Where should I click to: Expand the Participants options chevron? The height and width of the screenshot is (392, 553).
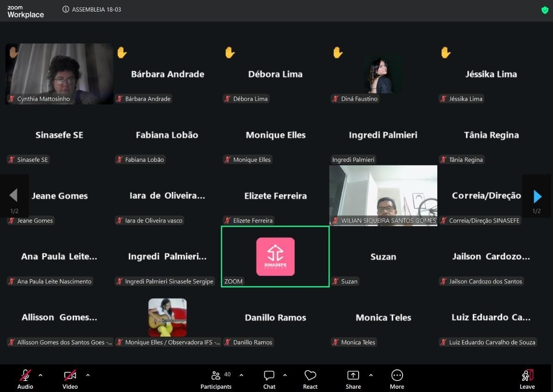click(x=241, y=375)
